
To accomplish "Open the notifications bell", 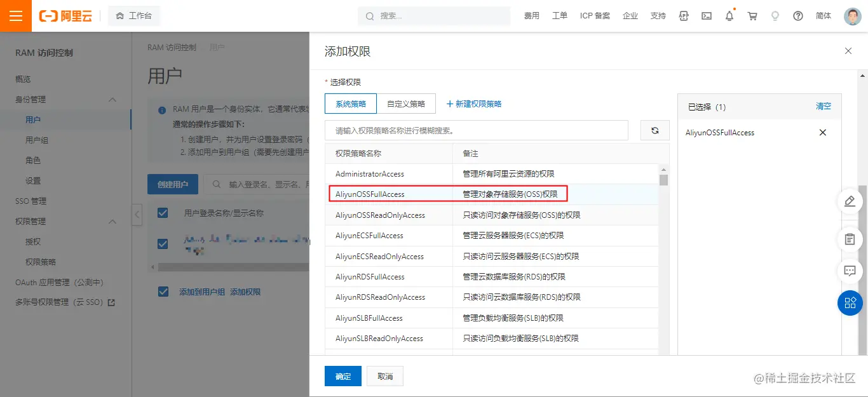I will (729, 16).
